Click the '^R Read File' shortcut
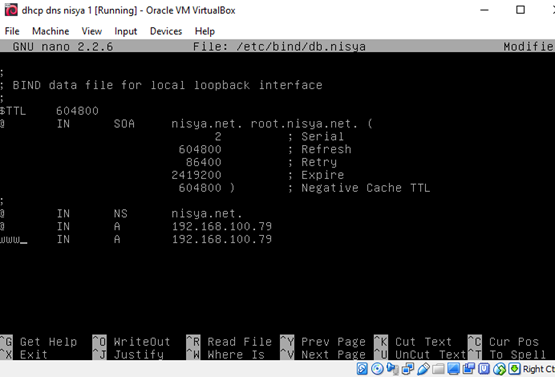Viewport: 555px width, 377px height. click(229, 342)
